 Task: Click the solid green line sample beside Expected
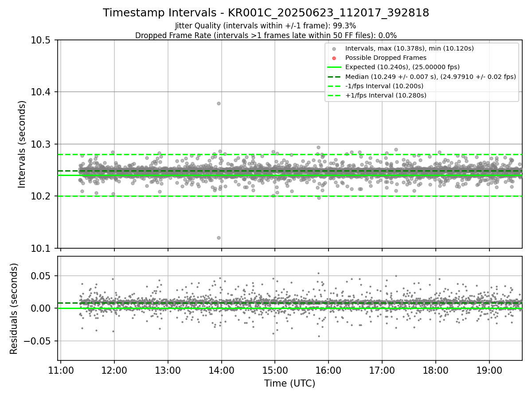[334, 67]
